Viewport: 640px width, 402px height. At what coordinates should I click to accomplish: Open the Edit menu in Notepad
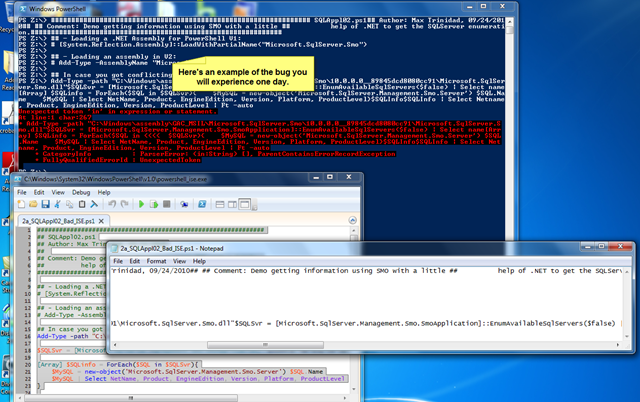coord(135,261)
